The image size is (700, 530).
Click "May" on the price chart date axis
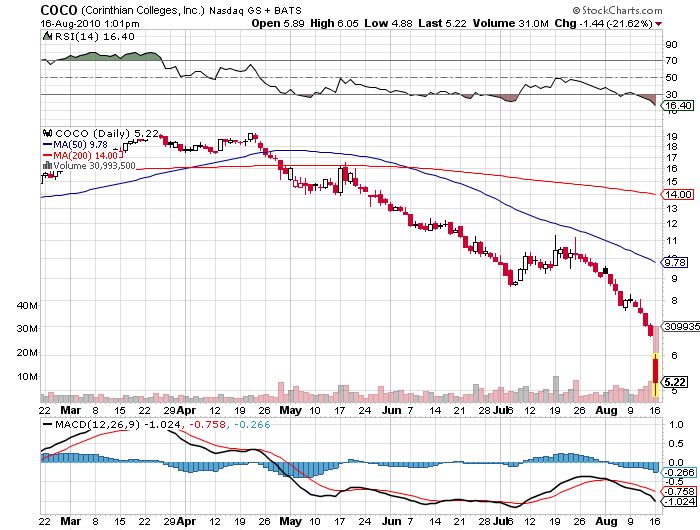(x=290, y=410)
